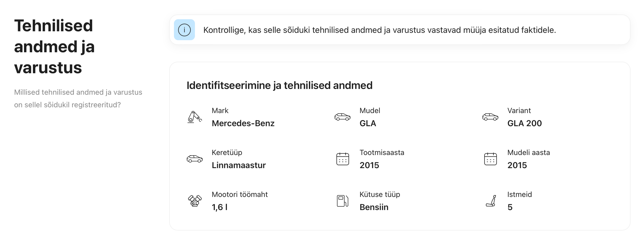
Task: Click the engine icon for Mootori töömaht
Action: pos(195,200)
